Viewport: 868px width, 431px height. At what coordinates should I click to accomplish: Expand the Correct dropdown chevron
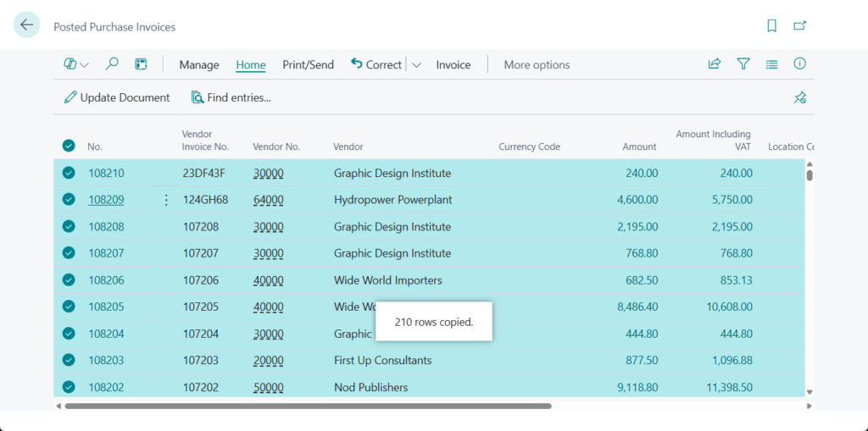coord(416,65)
